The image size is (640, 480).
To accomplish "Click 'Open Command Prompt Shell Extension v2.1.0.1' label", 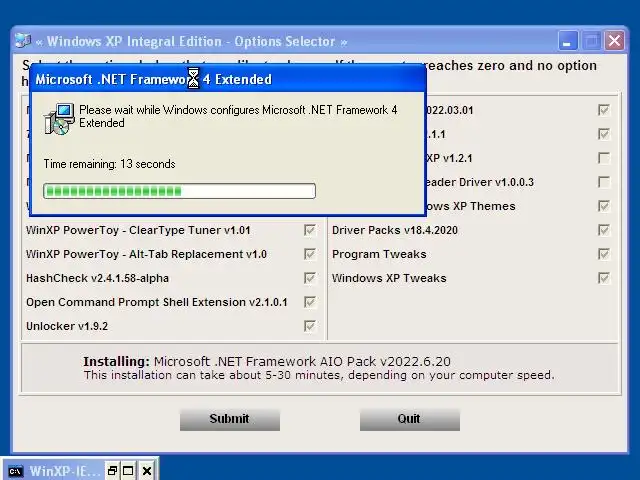I will pyautogui.click(x=157, y=302).
